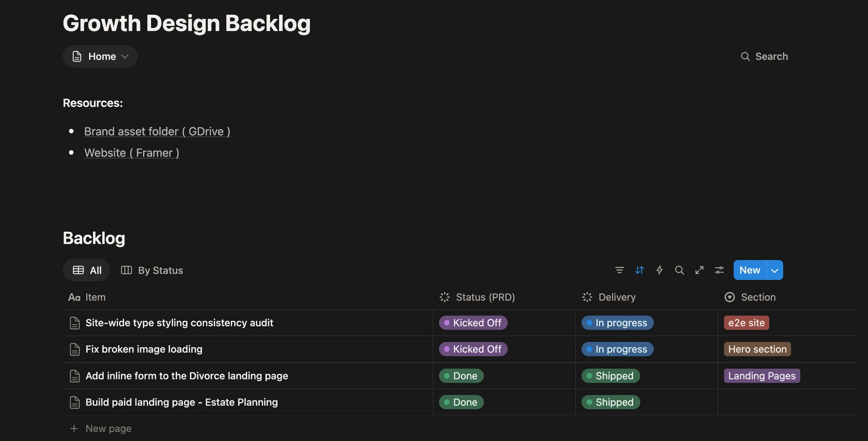868x441 pixels.
Task: Open the Website ( Framer ) link
Action: pyautogui.click(x=132, y=153)
